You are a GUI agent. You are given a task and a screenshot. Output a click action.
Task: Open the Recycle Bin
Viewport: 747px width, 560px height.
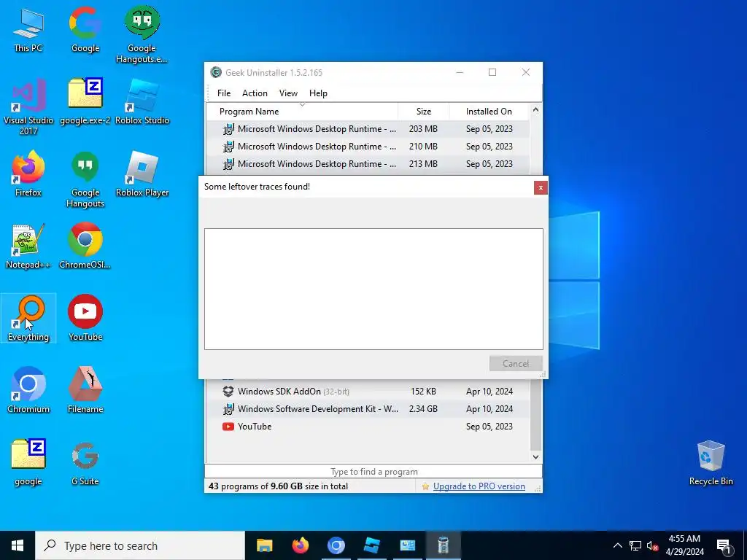pyautogui.click(x=711, y=462)
